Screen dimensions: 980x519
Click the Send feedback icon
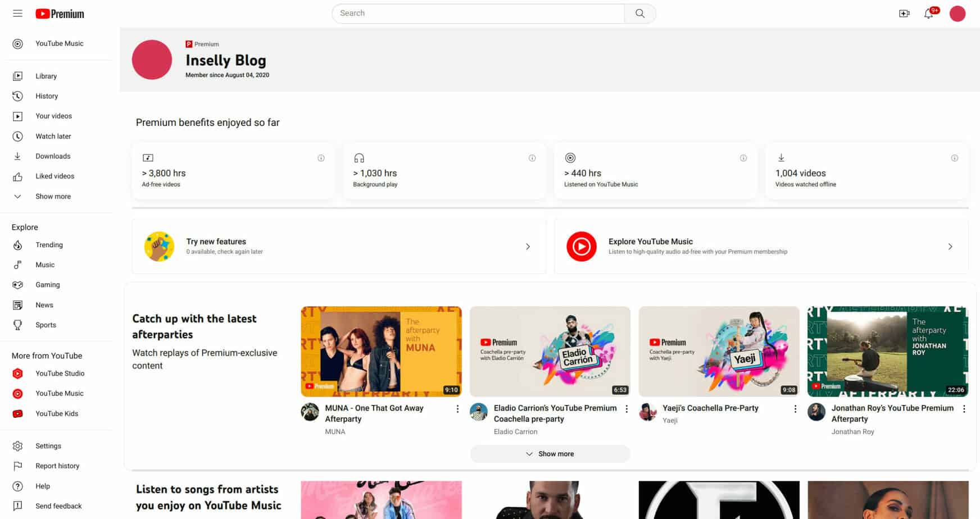click(18, 506)
